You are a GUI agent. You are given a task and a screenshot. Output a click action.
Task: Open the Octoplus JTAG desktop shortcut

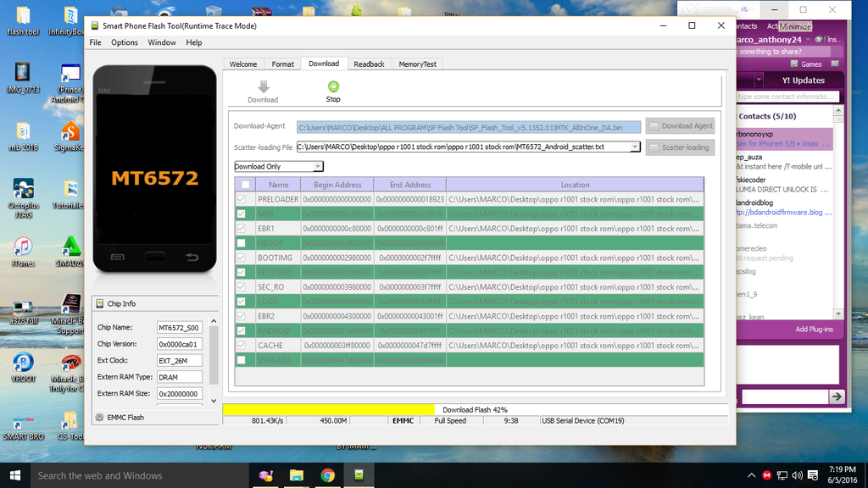point(23,191)
